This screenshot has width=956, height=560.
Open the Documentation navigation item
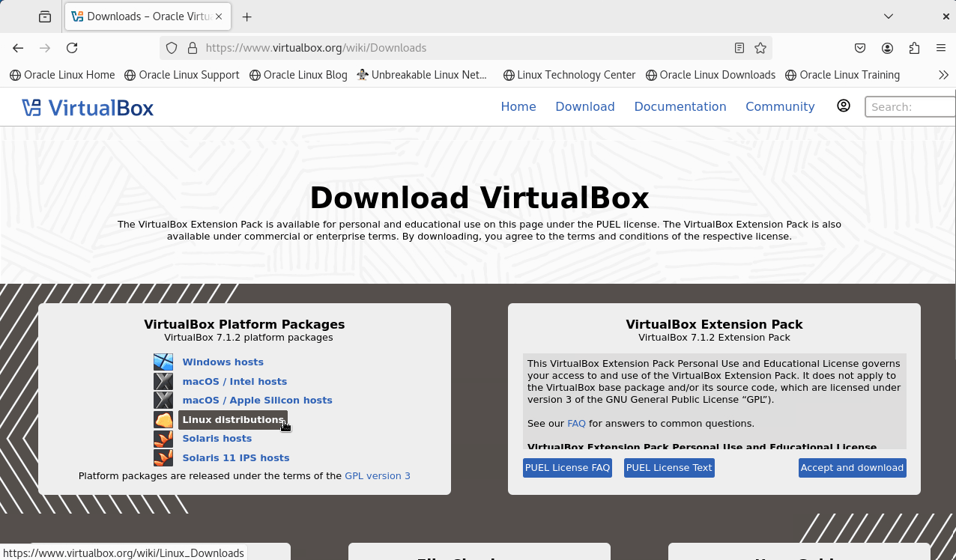click(x=680, y=106)
